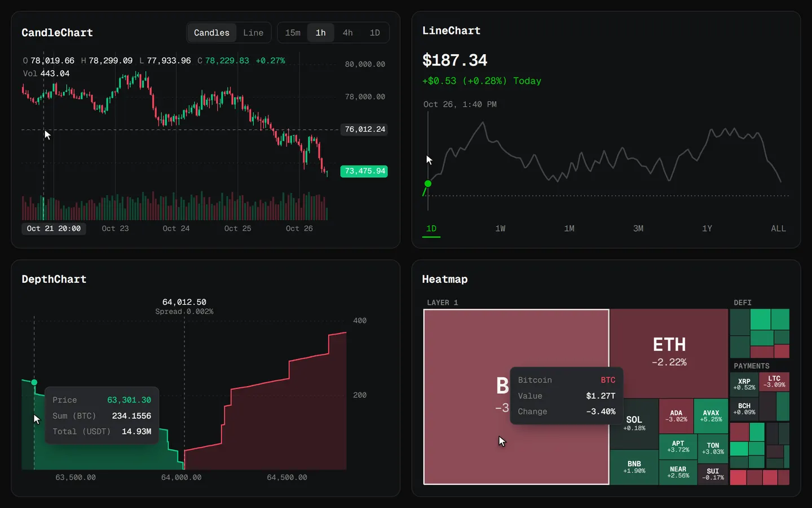Image resolution: width=812 pixels, height=508 pixels.
Task: Click the green marker dot on DepthChart
Action: 34,383
